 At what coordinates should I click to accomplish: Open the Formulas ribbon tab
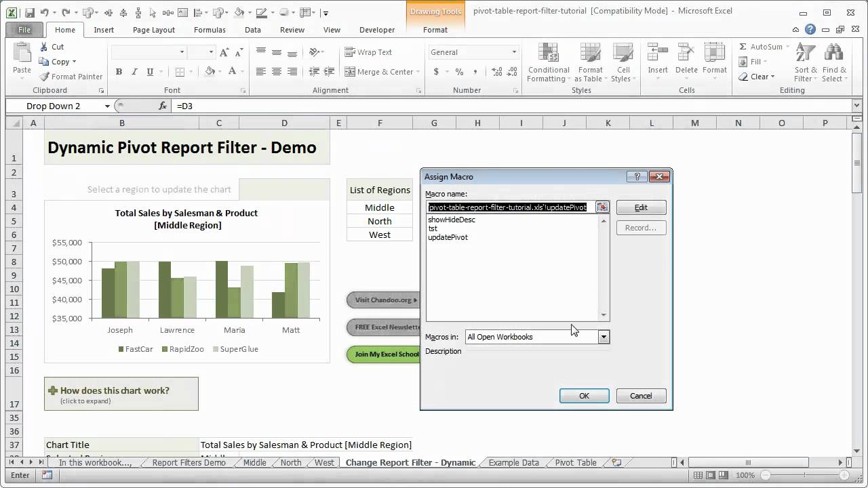click(210, 30)
